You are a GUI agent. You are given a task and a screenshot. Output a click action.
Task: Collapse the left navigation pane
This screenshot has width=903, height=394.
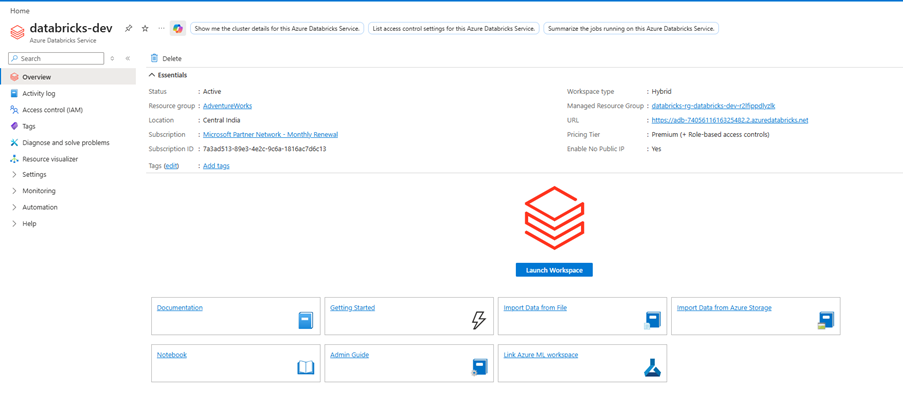pyautogui.click(x=127, y=58)
